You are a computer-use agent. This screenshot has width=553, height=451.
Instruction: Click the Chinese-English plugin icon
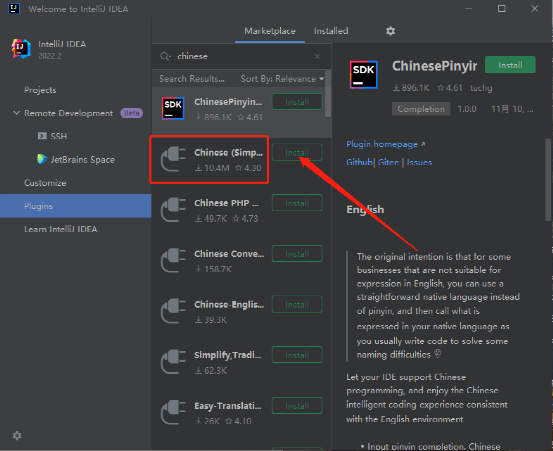coord(173,311)
